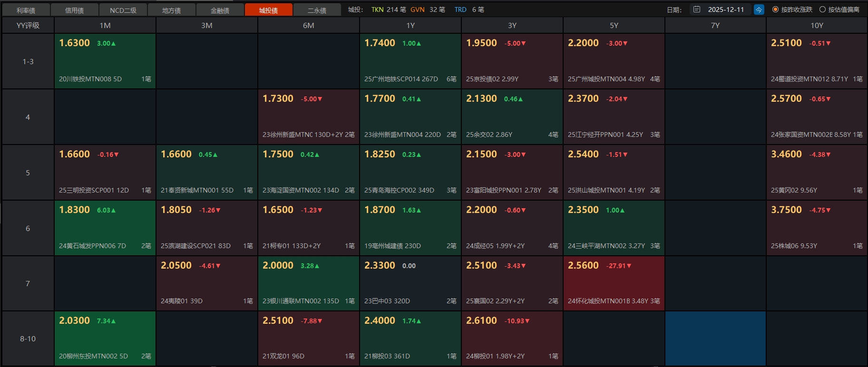
Task: Click the 1Y column header
Action: pyautogui.click(x=410, y=25)
